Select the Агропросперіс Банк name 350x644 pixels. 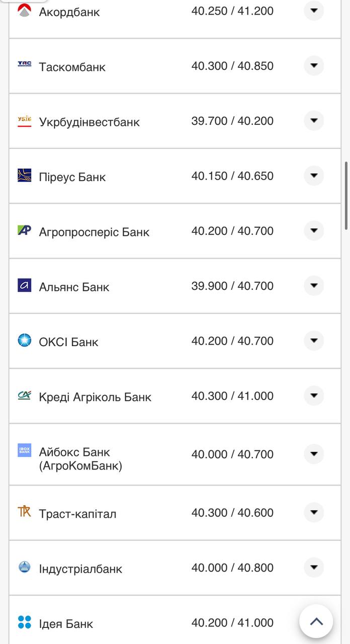[94, 232]
